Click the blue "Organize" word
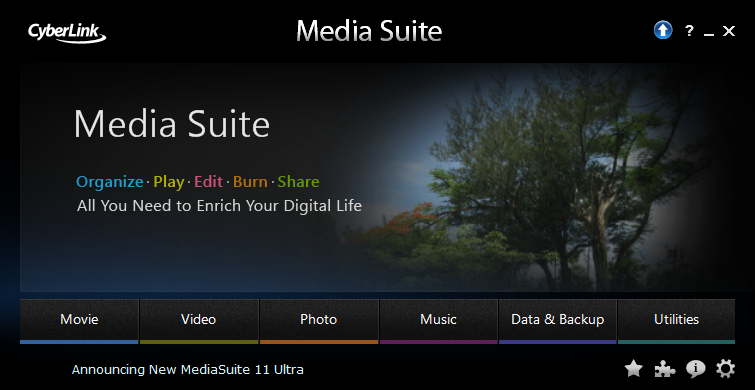This screenshot has height=390, width=755. (110, 182)
